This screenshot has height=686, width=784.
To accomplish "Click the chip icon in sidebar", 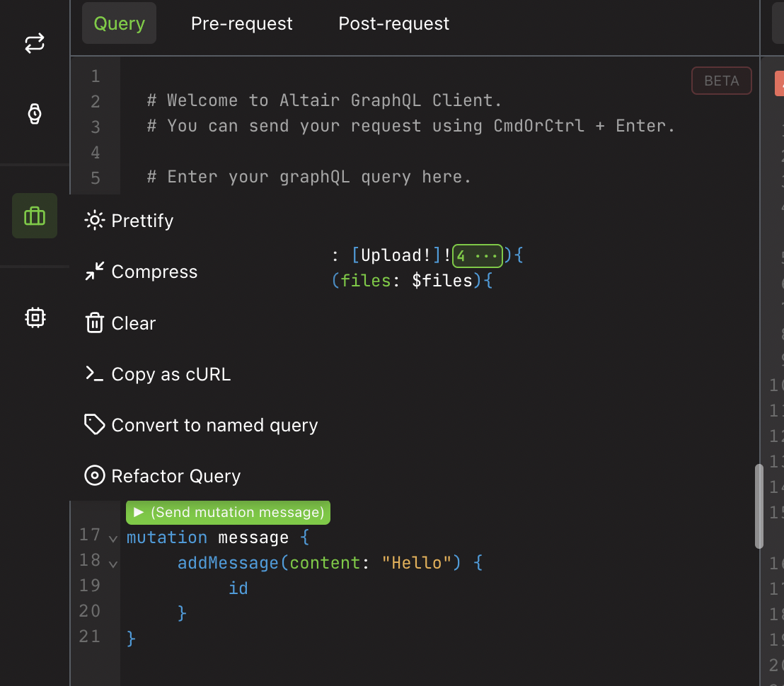I will [x=35, y=318].
